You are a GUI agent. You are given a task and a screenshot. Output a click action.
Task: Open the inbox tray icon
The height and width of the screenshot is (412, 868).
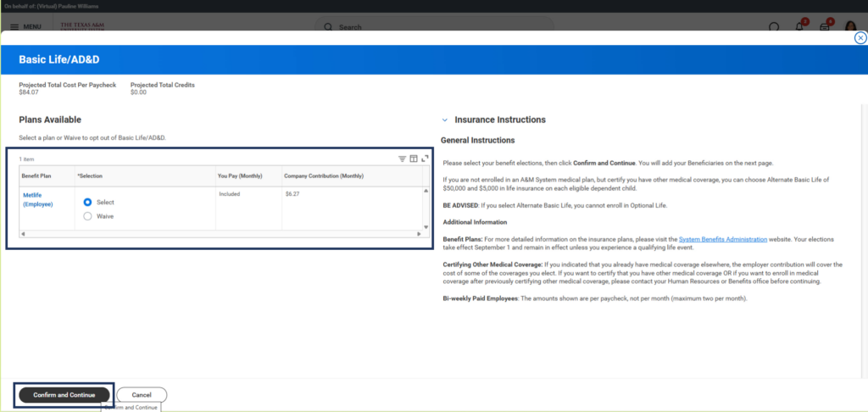824,27
